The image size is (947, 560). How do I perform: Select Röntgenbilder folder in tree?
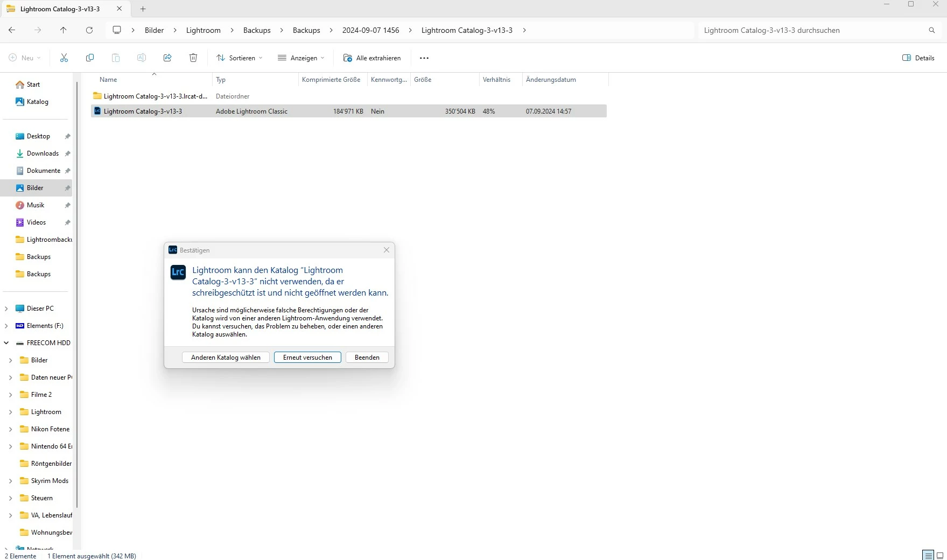(x=46, y=464)
